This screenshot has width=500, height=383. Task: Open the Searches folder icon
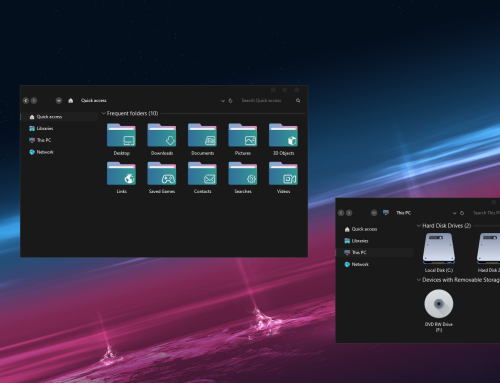click(x=243, y=174)
